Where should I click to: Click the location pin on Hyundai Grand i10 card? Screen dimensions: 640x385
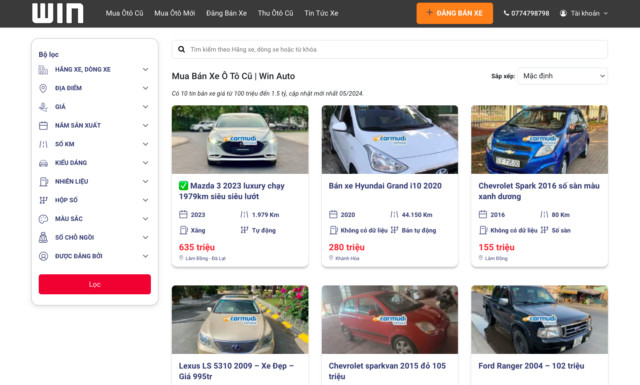coord(331,258)
